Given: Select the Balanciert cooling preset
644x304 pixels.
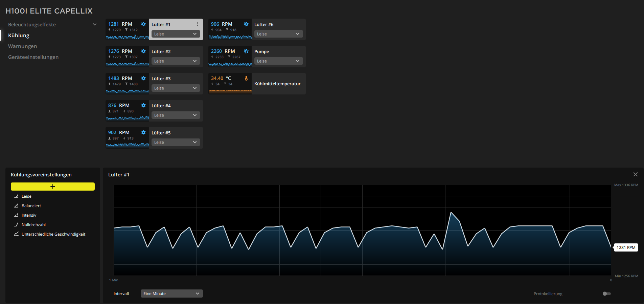Looking at the screenshot, I should click(31, 205).
